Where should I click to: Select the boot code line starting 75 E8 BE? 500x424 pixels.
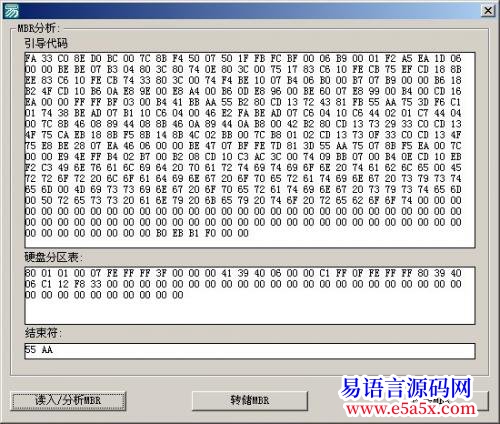pyautogui.click(x=243, y=146)
